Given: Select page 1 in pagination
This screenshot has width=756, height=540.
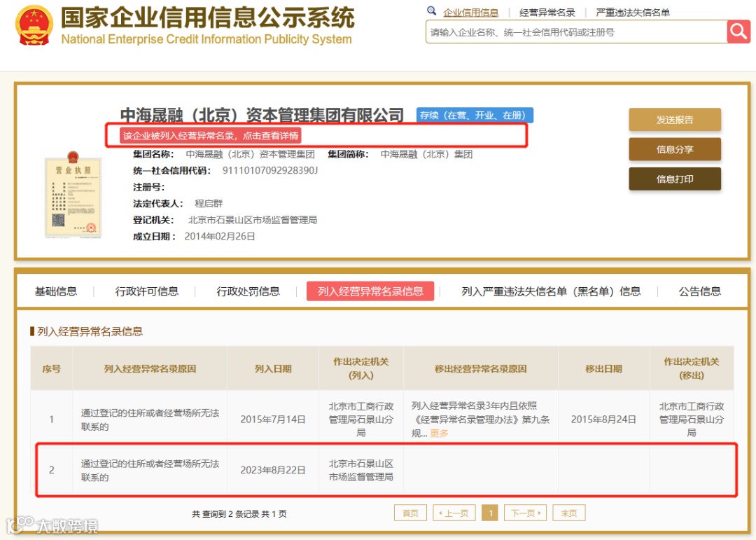Looking at the screenshot, I should coord(490,513).
